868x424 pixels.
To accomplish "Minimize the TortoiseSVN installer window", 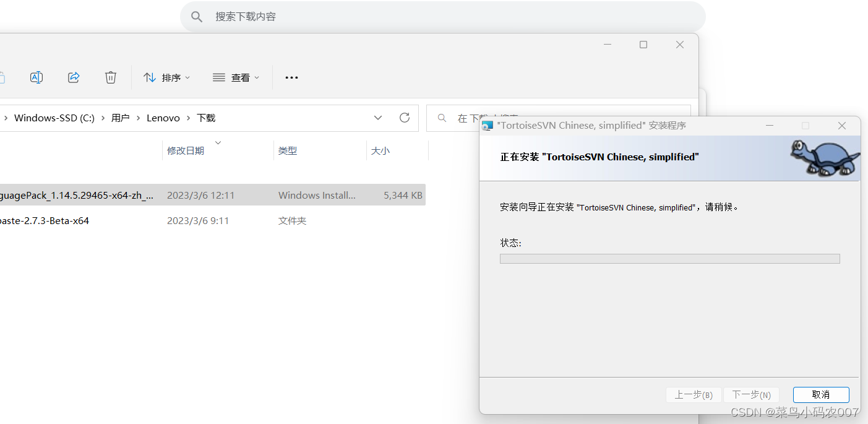I will [x=770, y=126].
